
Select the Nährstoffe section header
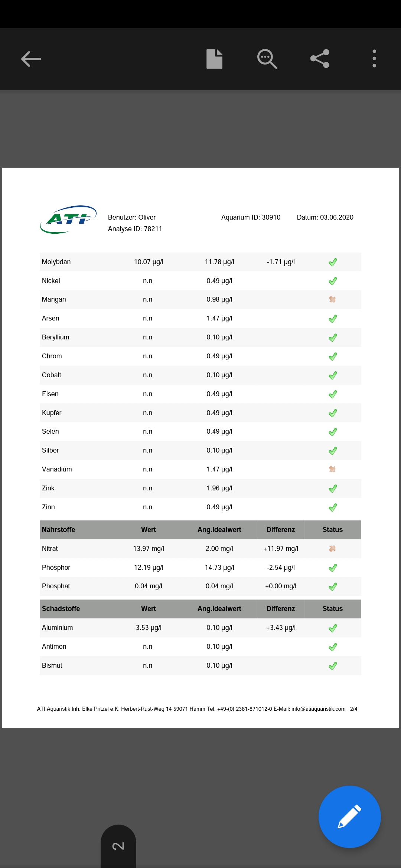pos(58,530)
